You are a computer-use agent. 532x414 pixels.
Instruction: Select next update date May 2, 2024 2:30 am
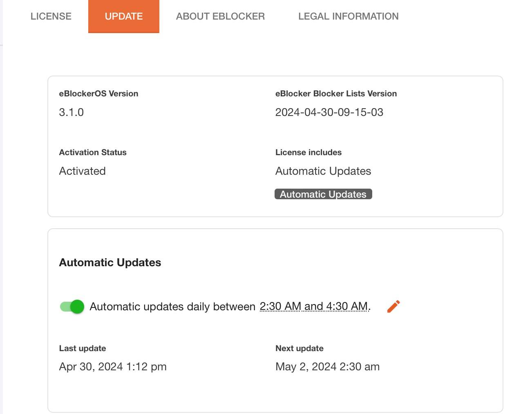pyautogui.click(x=328, y=367)
